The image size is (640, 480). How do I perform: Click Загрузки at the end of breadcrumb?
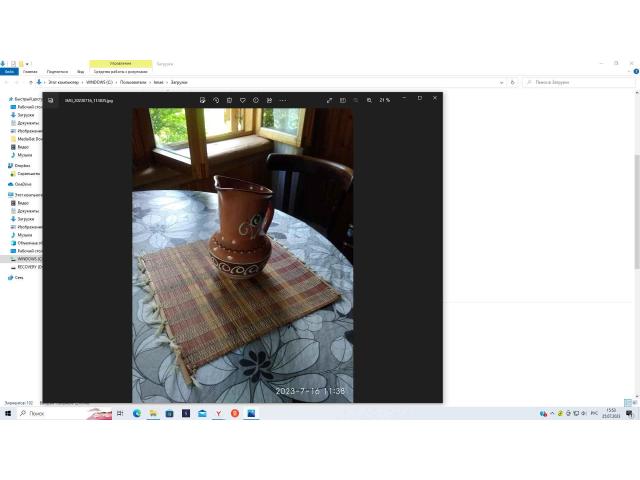[x=179, y=82]
